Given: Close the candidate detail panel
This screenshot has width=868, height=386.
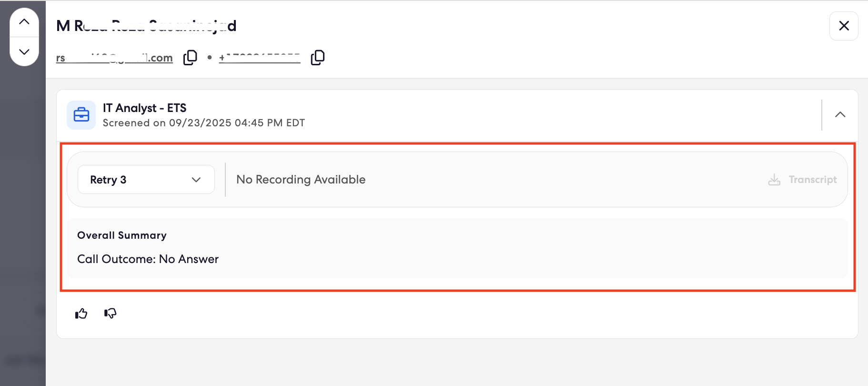Looking at the screenshot, I should 844,26.
